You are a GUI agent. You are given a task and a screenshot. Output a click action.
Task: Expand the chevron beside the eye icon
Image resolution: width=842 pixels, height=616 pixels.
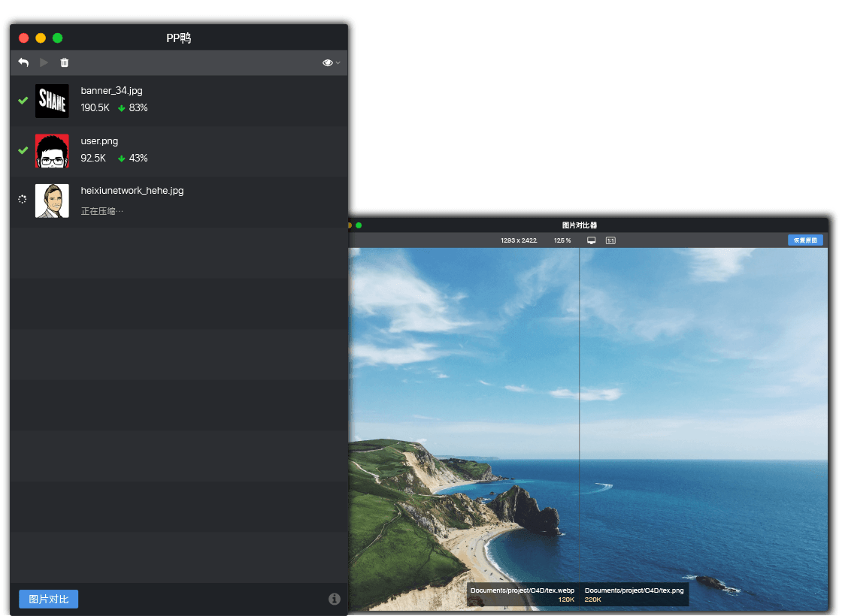coord(338,63)
